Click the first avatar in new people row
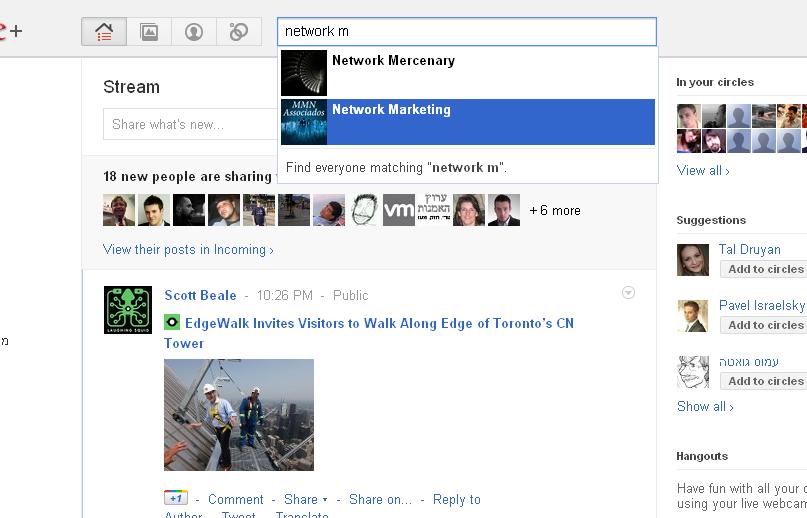Image resolution: width=807 pixels, height=518 pixels. [x=119, y=210]
